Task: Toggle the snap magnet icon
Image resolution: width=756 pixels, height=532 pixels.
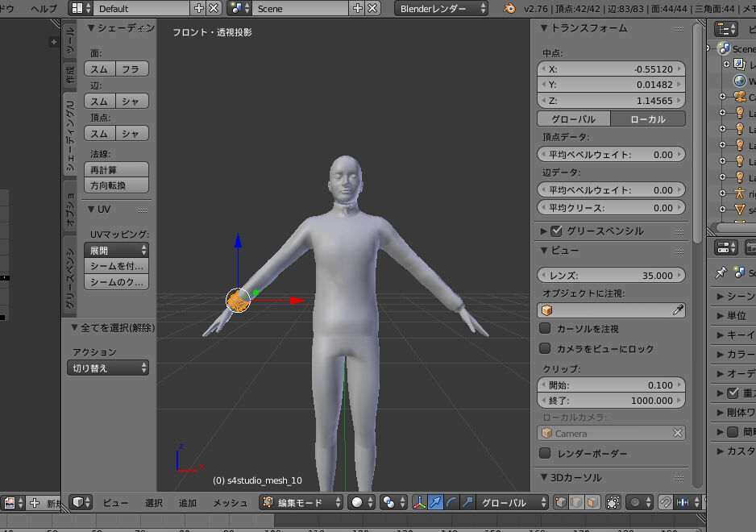Action: pyautogui.click(x=666, y=502)
